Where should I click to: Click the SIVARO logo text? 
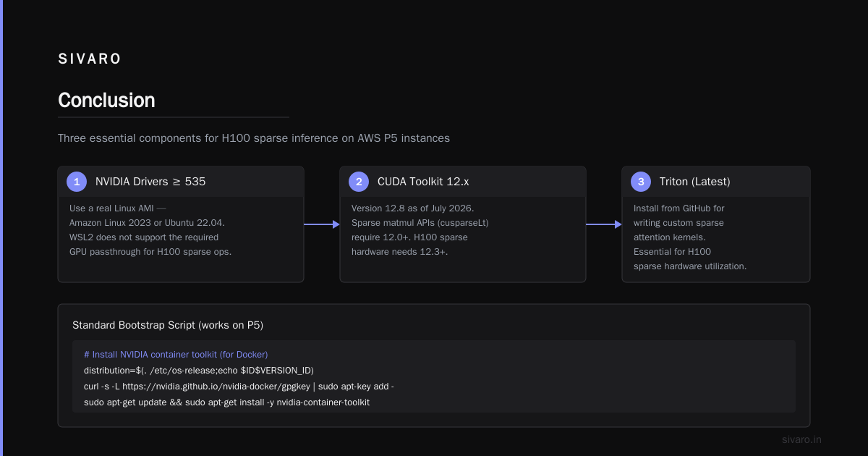(x=90, y=59)
